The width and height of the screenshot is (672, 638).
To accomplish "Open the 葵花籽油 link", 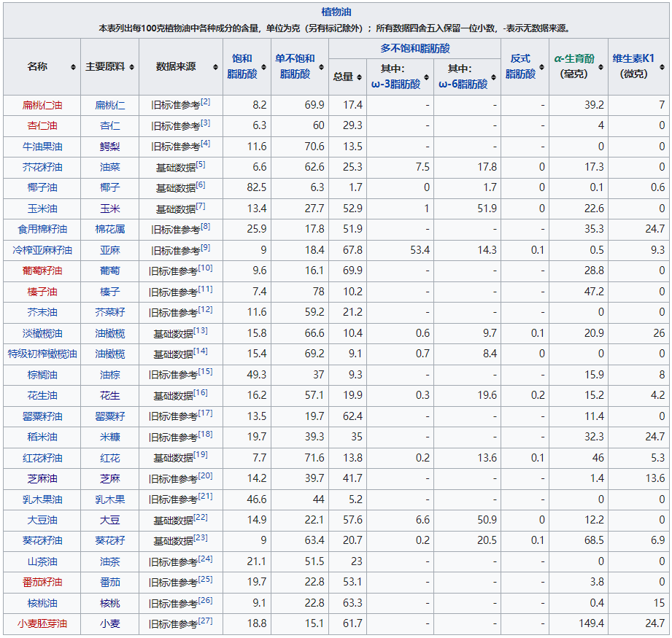I will (x=42, y=540).
